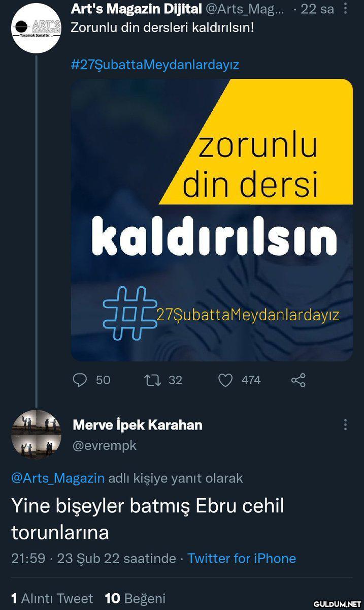
Task: Click the 22 sa tweet timestamp
Action: (x=317, y=9)
